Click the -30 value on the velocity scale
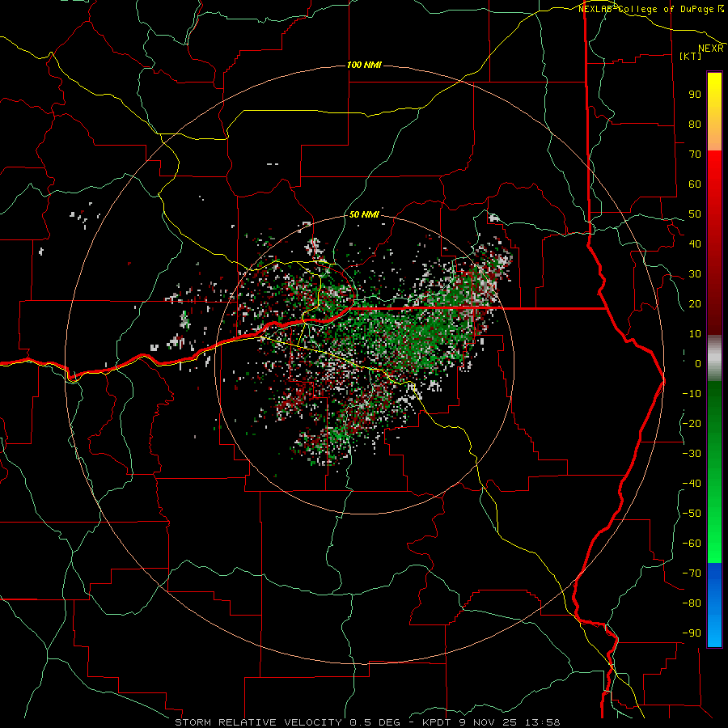The height and width of the screenshot is (728, 728). coord(692,454)
